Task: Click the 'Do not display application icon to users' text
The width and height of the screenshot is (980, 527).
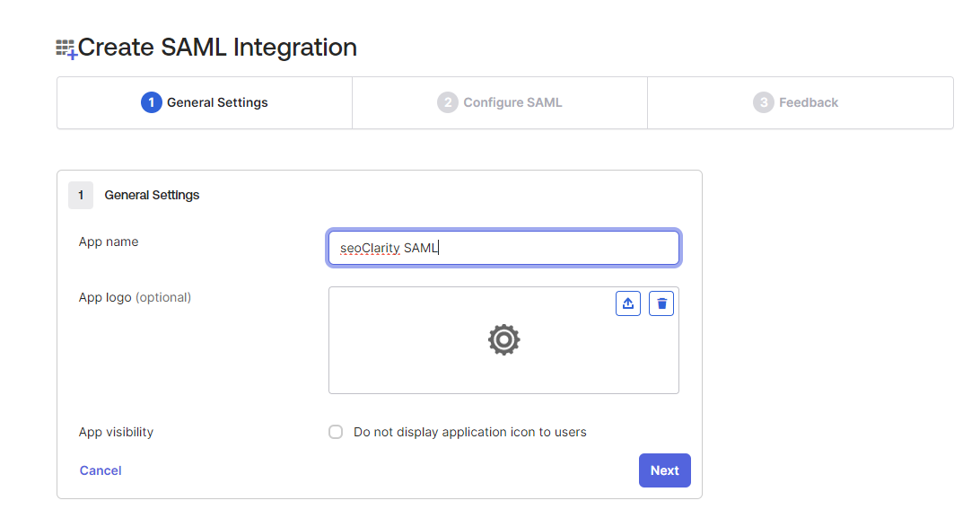Action: pyautogui.click(x=469, y=432)
